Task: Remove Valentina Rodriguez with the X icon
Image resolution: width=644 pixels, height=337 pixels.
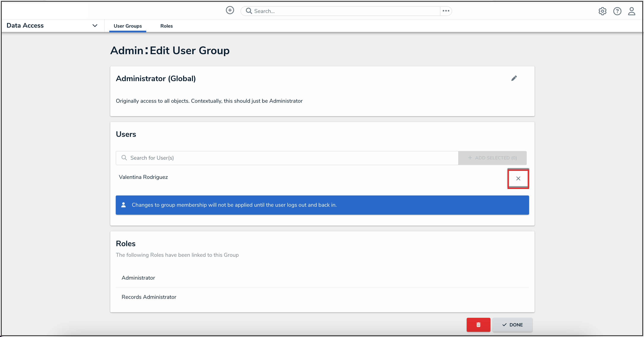Action: (x=518, y=178)
